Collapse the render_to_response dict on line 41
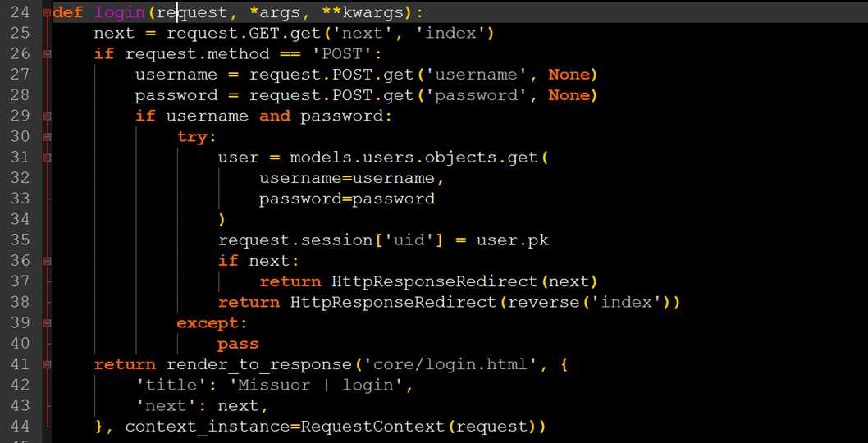 (x=47, y=364)
